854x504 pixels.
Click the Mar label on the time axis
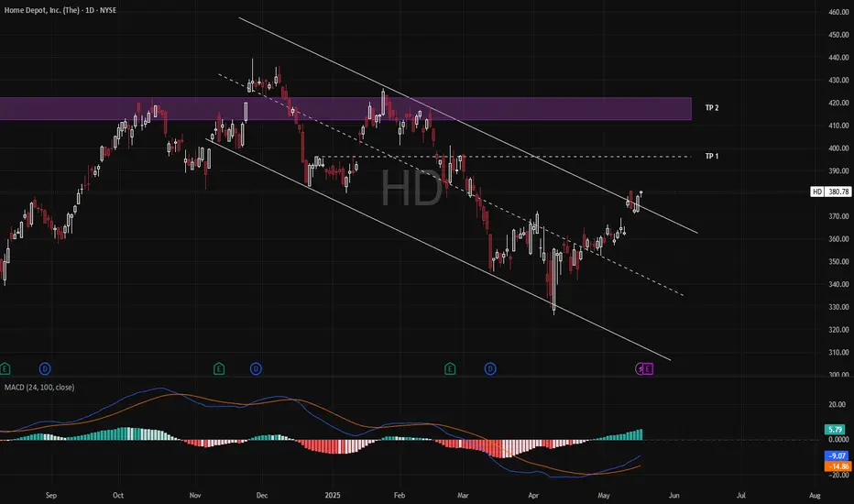pyautogui.click(x=463, y=495)
